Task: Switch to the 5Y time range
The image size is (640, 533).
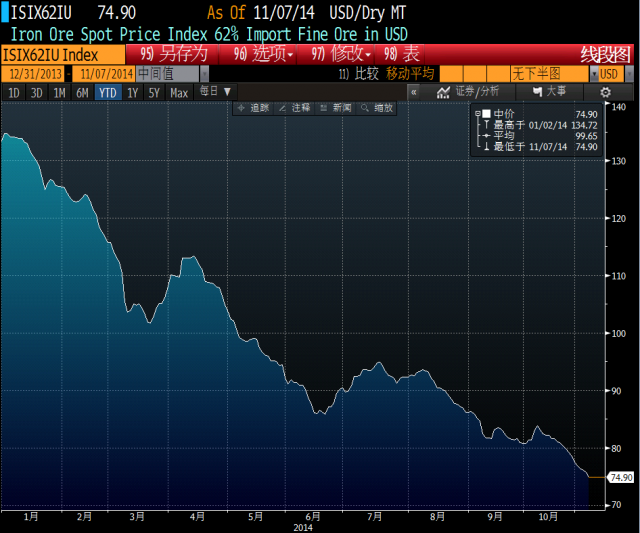Action: (153, 92)
